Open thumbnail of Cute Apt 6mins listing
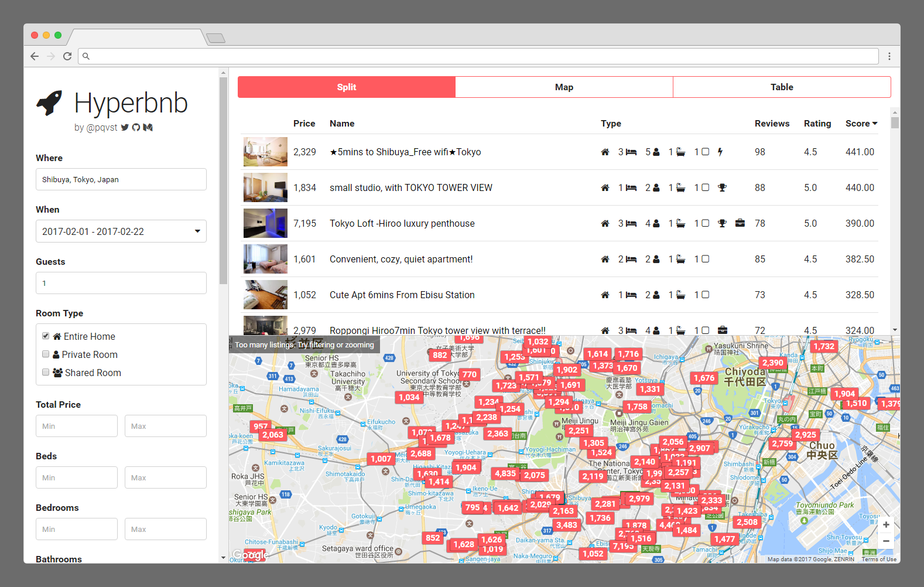 click(265, 295)
